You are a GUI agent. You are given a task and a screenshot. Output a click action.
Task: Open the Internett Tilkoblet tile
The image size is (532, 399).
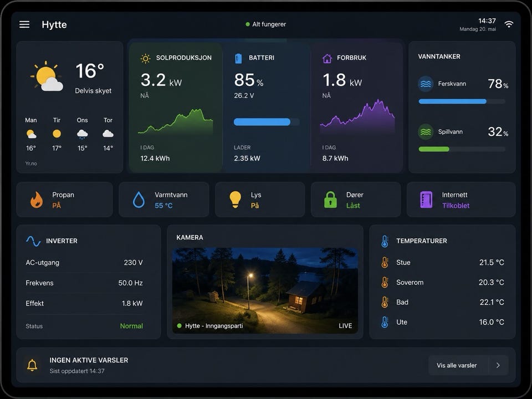point(461,199)
